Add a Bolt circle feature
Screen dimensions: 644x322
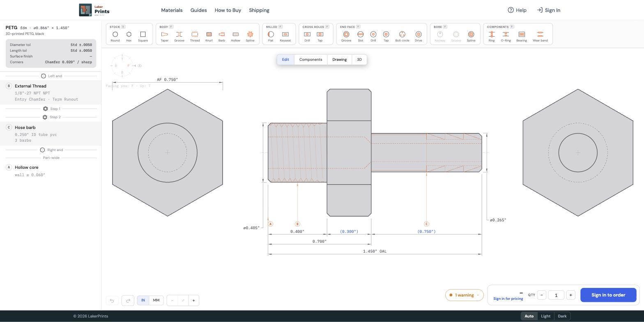click(402, 36)
